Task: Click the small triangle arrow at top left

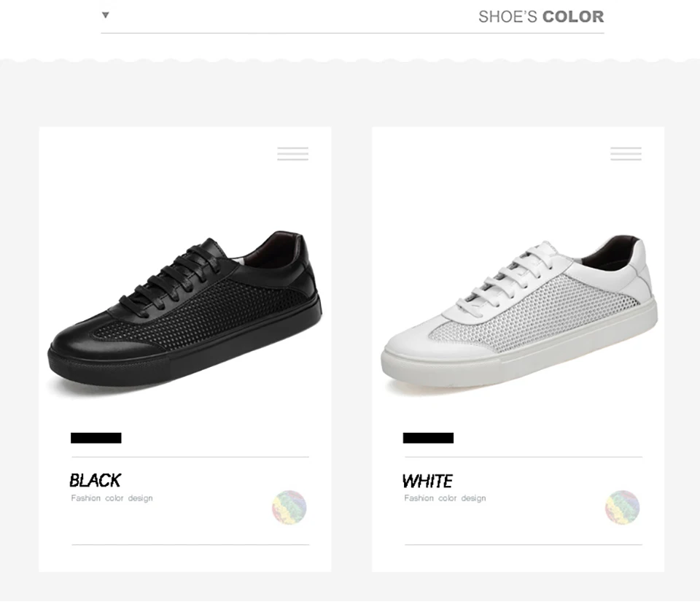Action: point(105,15)
